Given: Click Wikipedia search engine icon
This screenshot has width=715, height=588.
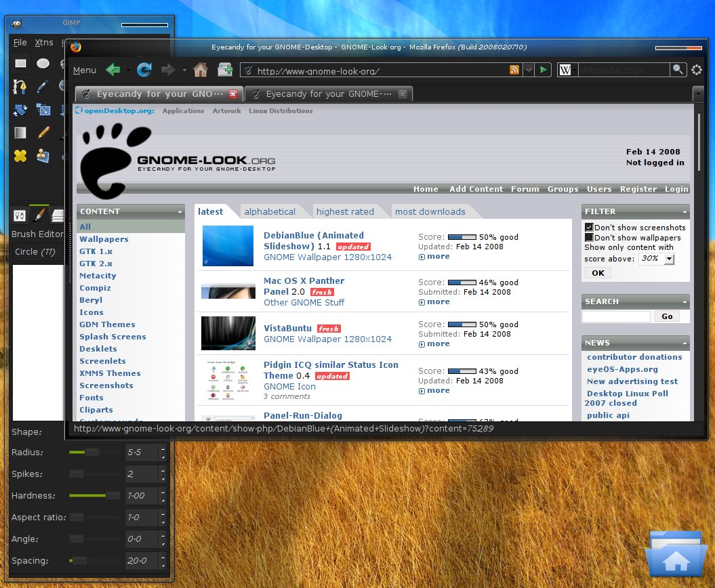Looking at the screenshot, I should pyautogui.click(x=565, y=70).
